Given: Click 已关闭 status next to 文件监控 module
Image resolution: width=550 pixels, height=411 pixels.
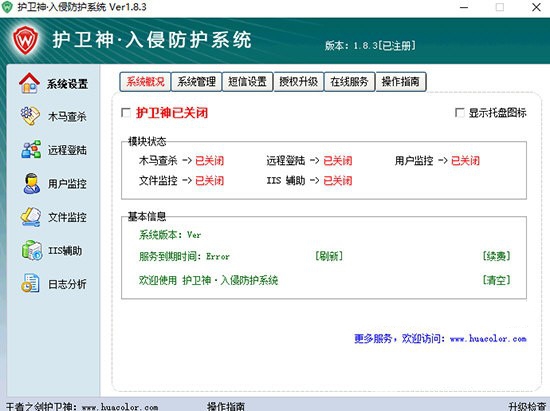Looking at the screenshot, I should 209,181.
